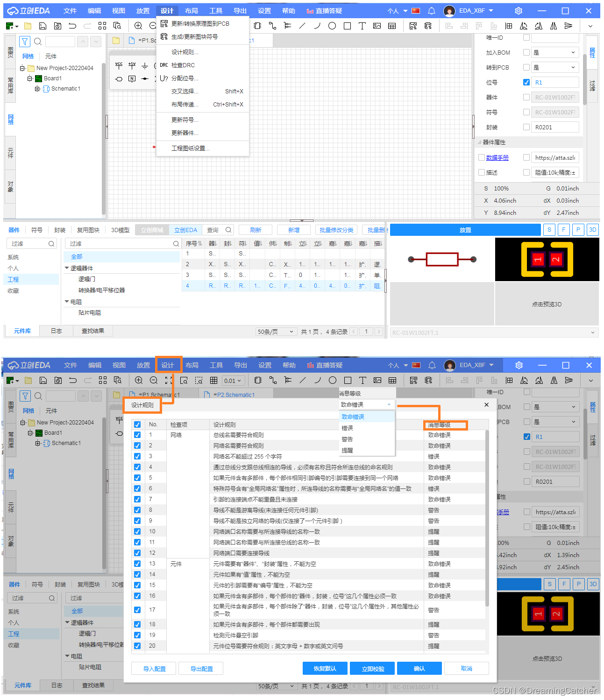This screenshot has width=604, height=700.
Task: Click the search magnifier in top left panel
Action: (38, 42)
